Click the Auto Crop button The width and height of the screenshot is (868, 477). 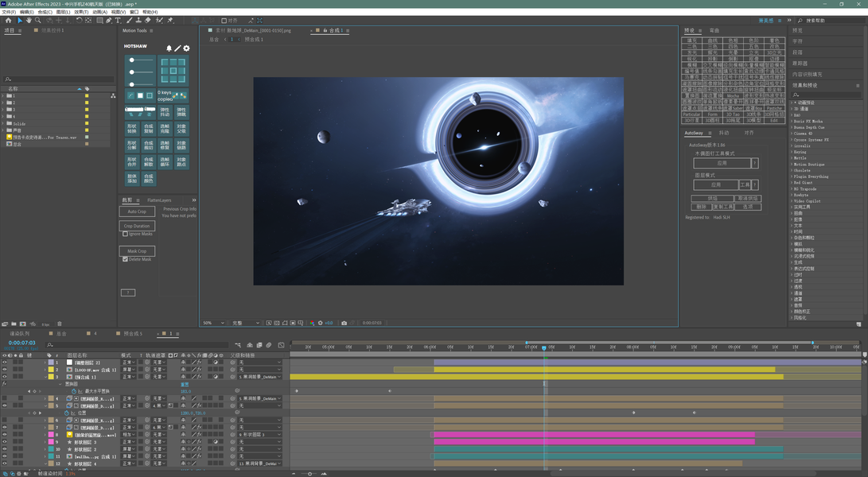[x=138, y=211]
